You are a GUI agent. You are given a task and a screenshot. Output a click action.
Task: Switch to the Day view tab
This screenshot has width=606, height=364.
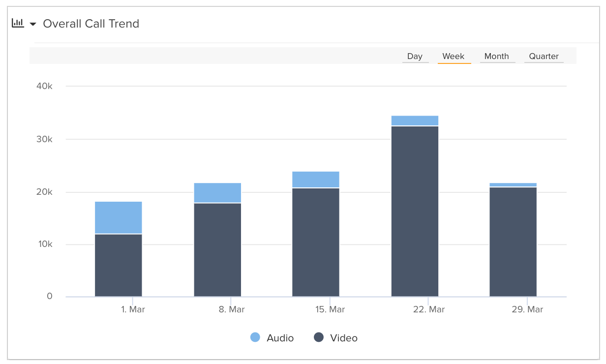[x=415, y=56]
